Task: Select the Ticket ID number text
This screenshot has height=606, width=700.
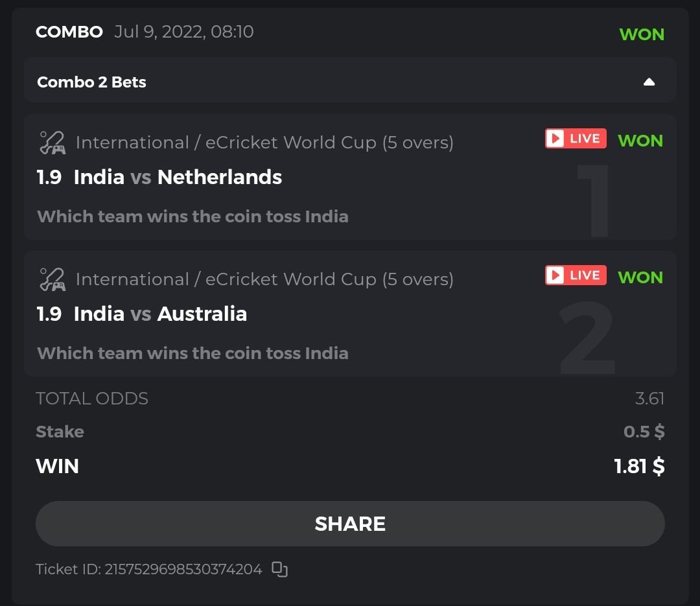Action: tap(183, 569)
